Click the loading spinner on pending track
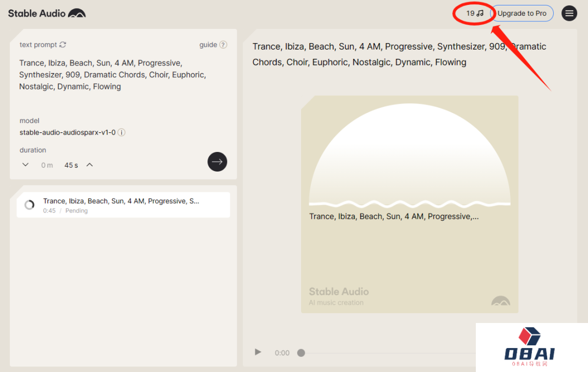 tap(29, 205)
